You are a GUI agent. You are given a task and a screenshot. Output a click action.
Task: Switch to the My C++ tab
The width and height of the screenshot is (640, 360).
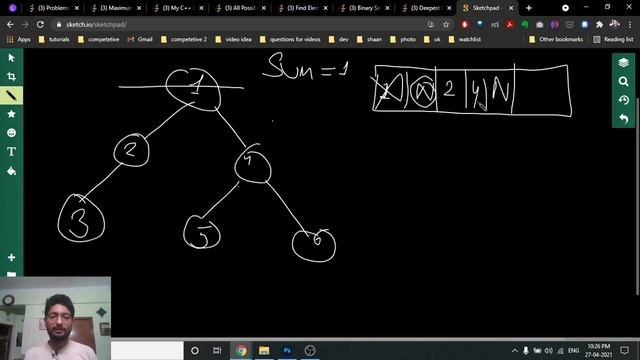tap(178, 8)
